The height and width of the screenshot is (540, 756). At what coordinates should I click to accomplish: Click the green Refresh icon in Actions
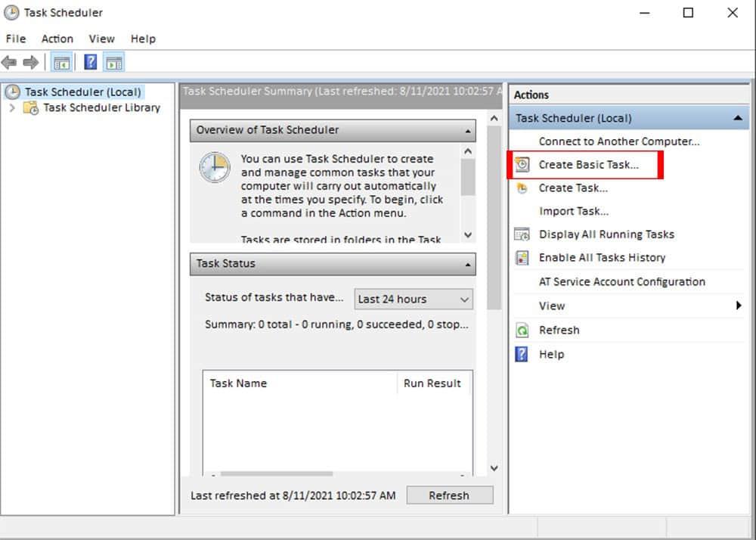point(522,331)
